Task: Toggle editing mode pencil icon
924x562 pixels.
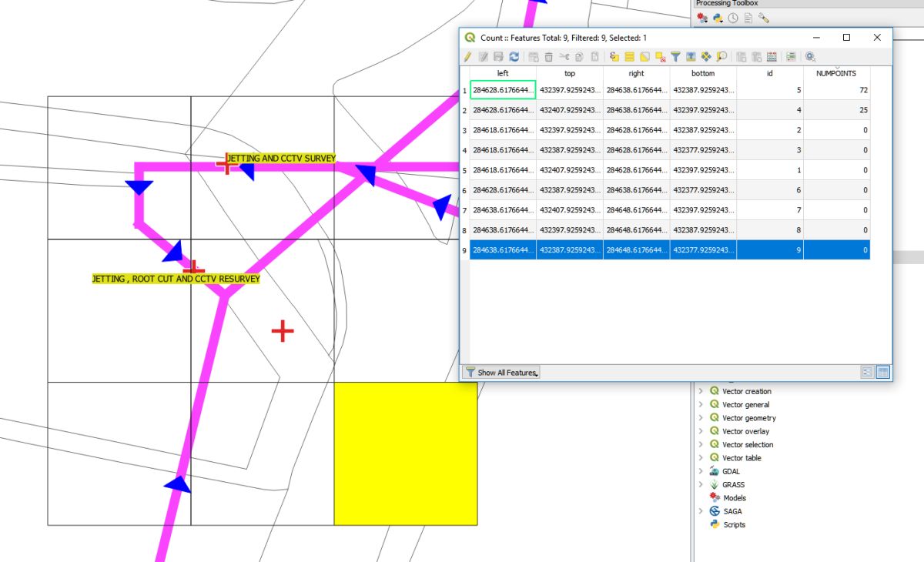Action: click(x=467, y=56)
